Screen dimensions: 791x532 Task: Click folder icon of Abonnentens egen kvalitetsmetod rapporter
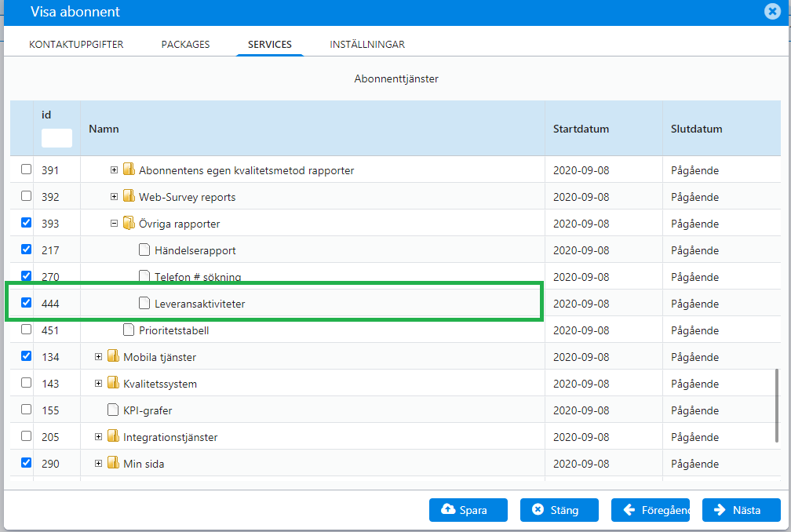point(129,169)
